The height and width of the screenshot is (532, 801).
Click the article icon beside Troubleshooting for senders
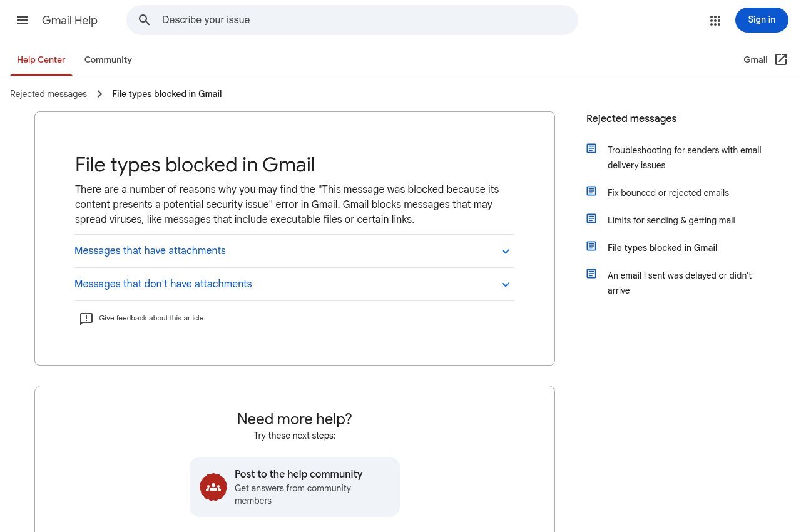(x=591, y=148)
